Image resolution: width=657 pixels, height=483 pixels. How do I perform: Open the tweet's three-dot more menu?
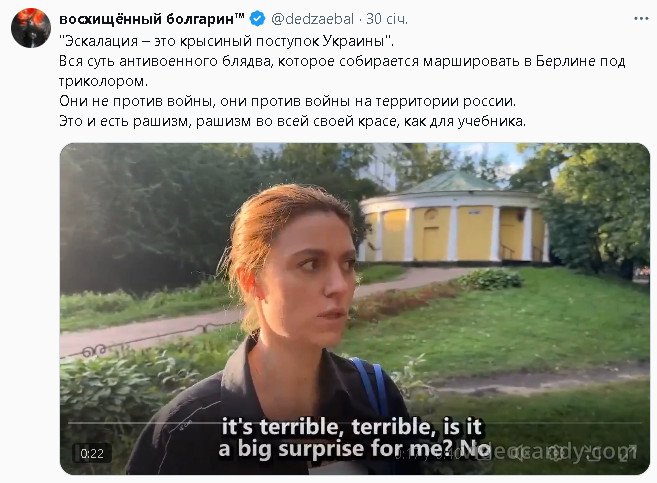tap(641, 19)
